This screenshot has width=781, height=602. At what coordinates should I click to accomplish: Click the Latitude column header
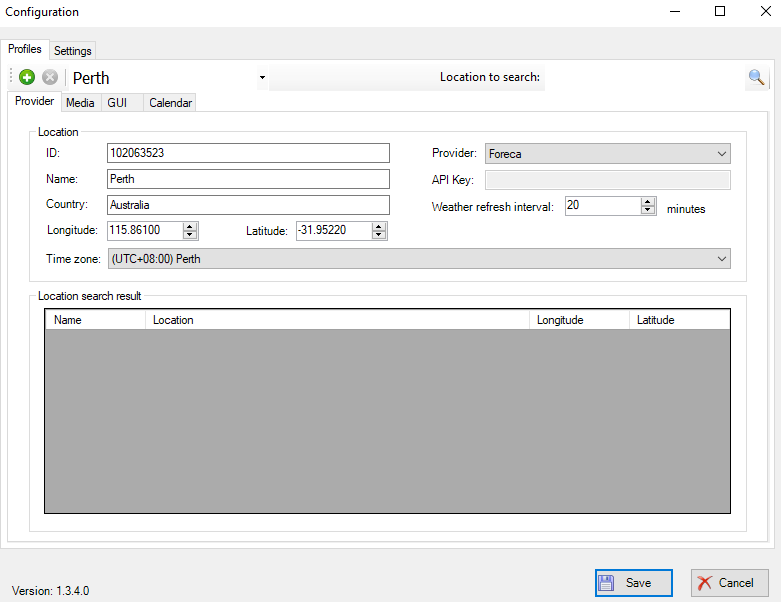pyautogui.click(x=679, y=320)
